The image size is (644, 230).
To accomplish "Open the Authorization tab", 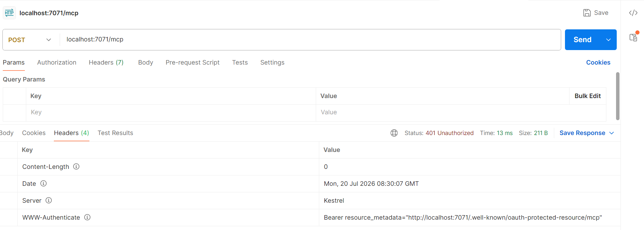I will (57, 63).
